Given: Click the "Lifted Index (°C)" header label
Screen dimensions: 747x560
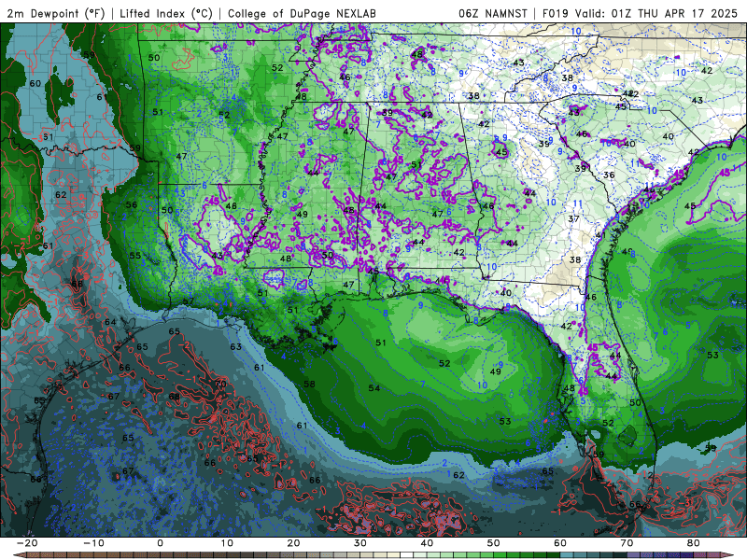Looking at the screenshot, I should pyautogui.click(x=166, y=14).
